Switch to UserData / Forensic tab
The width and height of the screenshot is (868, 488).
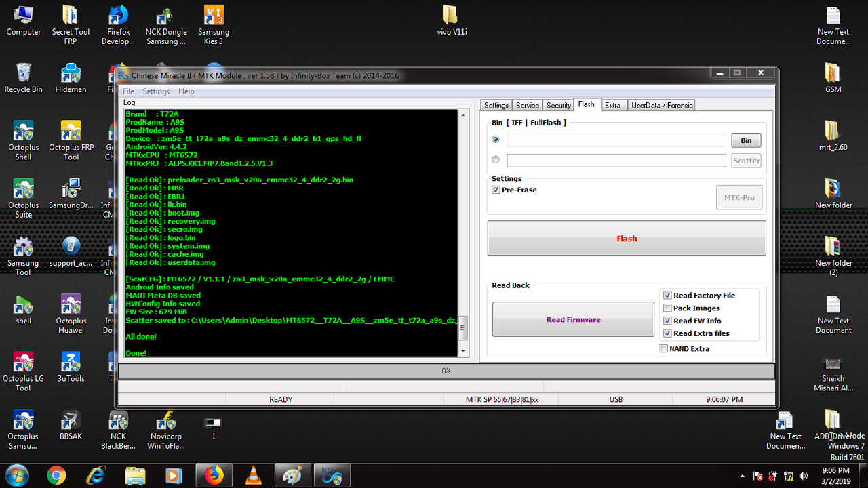661,105
